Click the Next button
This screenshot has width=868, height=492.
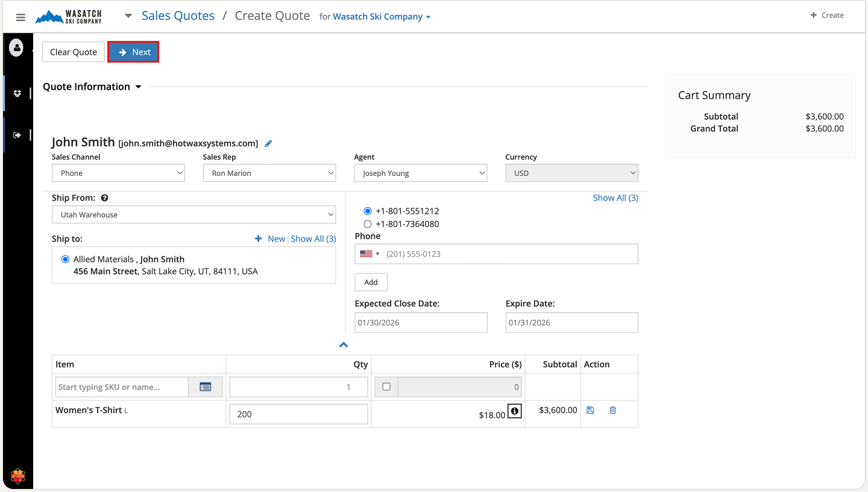point(133,52)
